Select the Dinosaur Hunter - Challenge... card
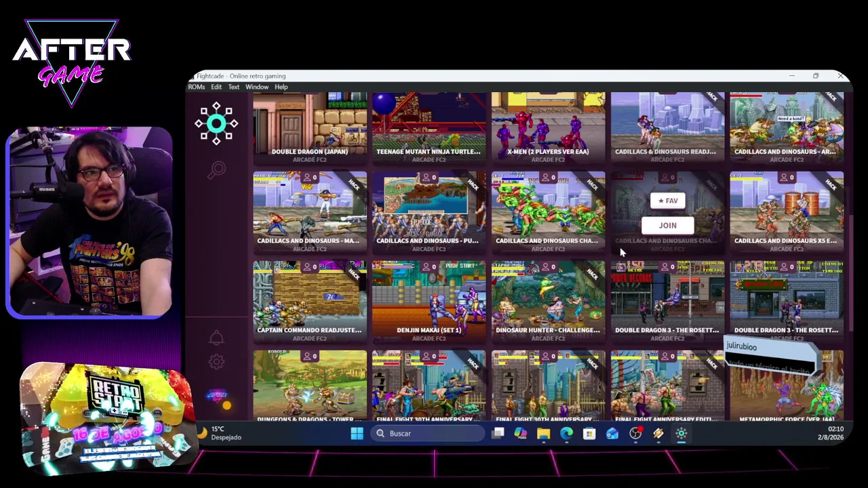This screenshot has width=868, height=488. (549, 301)
